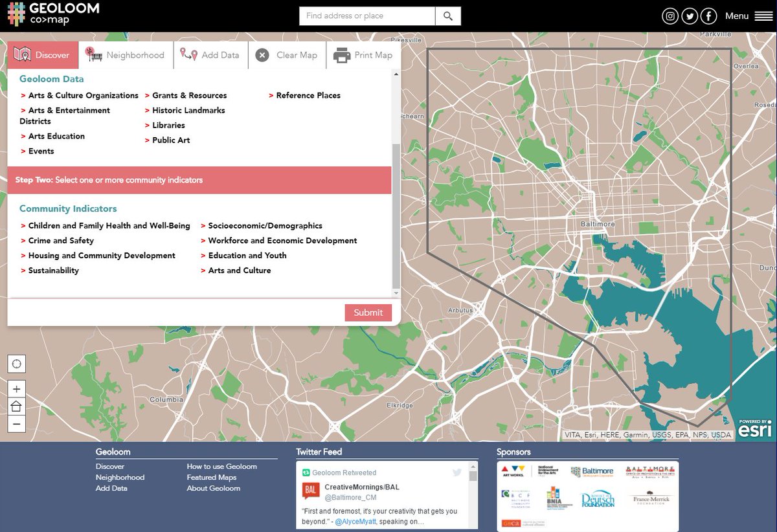Click the Menu label in header
This screenshot has height=532, width=777.
[737, 16]
